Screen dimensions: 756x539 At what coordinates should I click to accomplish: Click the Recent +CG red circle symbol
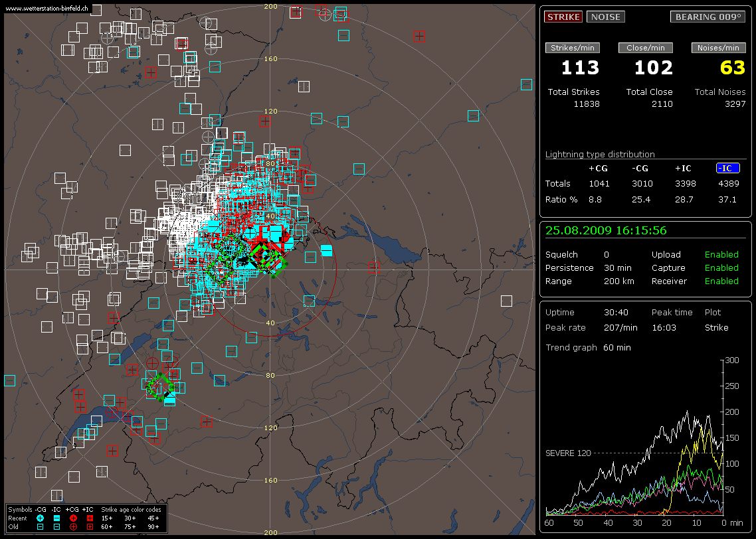pos(73,518)
